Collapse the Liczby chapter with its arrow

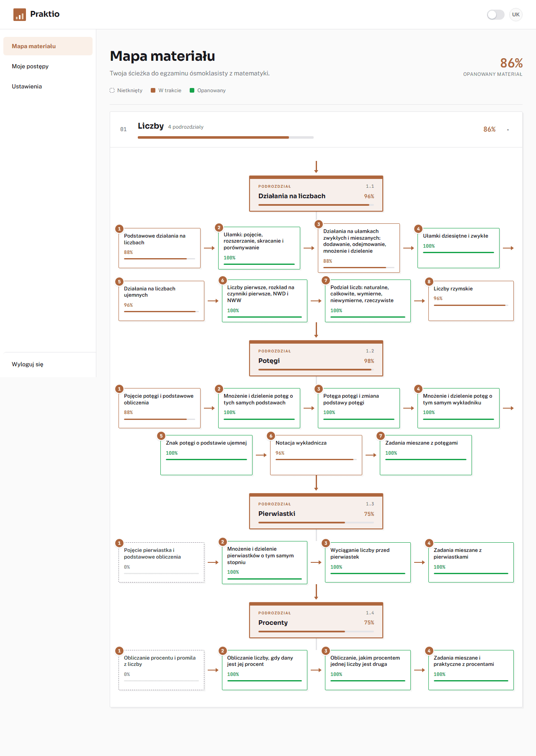coord(508,129)
